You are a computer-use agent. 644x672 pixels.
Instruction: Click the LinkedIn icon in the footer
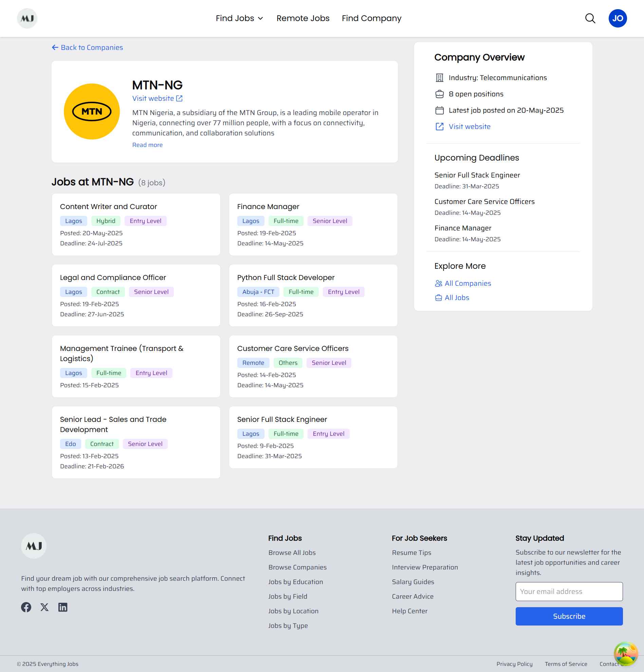(x=63, y=607)
